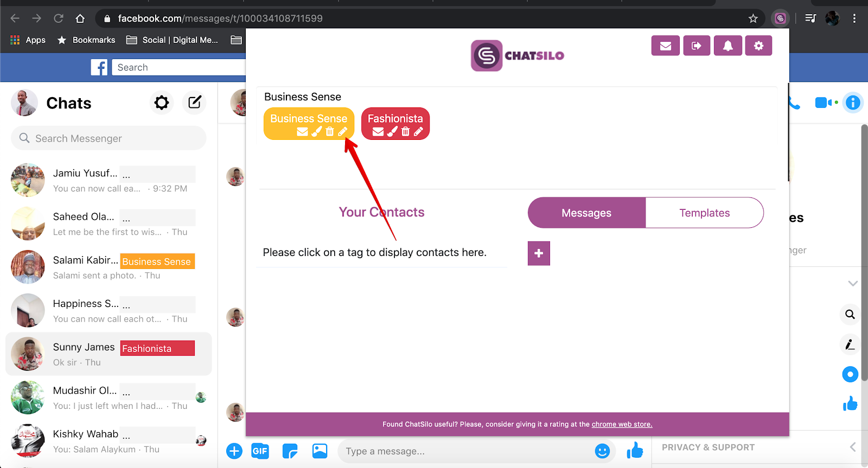Image resolution: width=868 pixels, height=468 pixels.
Task: Delete Business Sense tag via trash icon
Action: coord(330,131)
